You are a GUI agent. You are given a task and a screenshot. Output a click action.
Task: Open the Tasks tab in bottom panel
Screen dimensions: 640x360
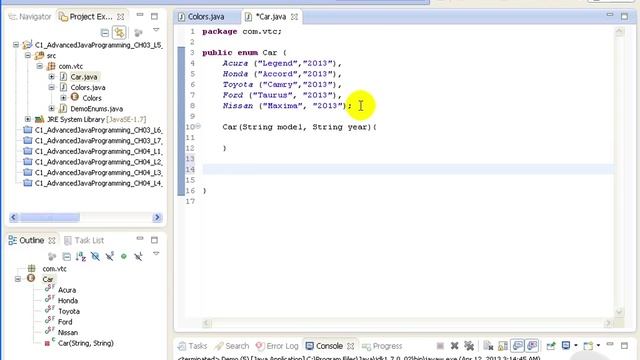point(193,346)
